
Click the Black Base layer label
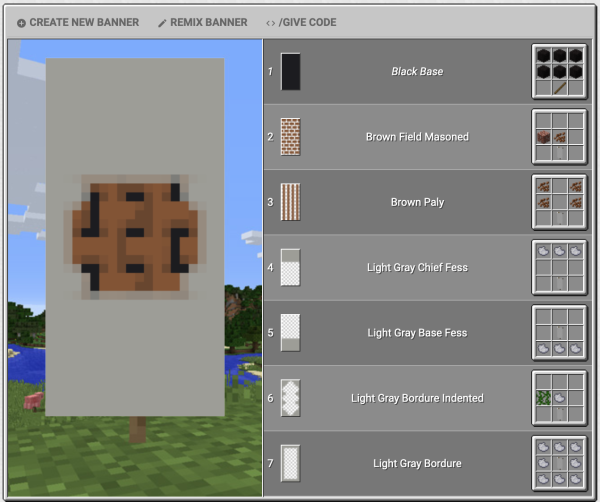(x=416, y=72)
